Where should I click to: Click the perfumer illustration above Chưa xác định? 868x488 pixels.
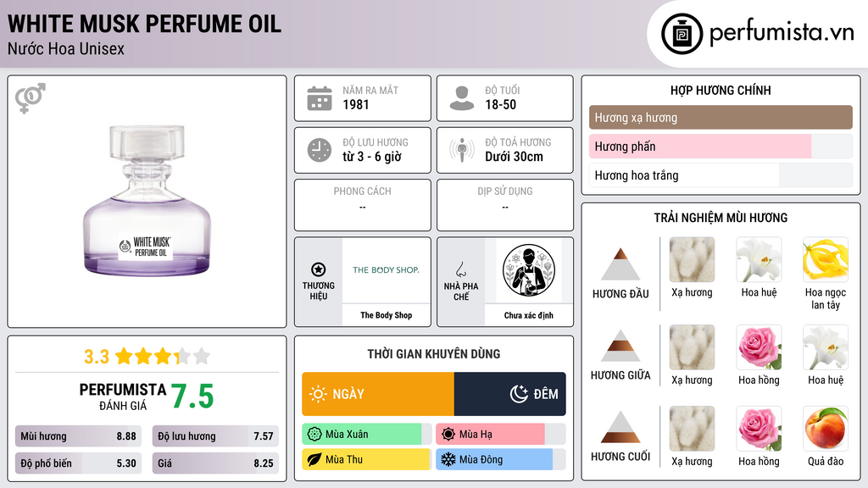pos(529,270)
